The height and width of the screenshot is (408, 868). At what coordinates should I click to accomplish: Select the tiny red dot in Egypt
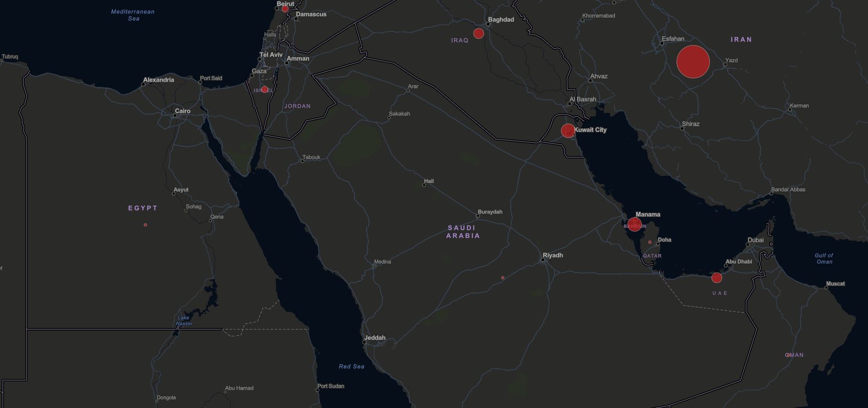pos(145,225)
